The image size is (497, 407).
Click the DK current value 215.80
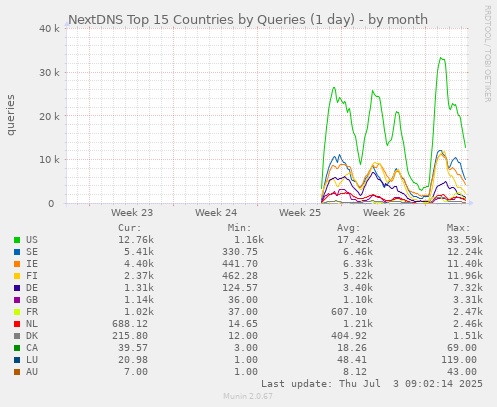point(130,336)
